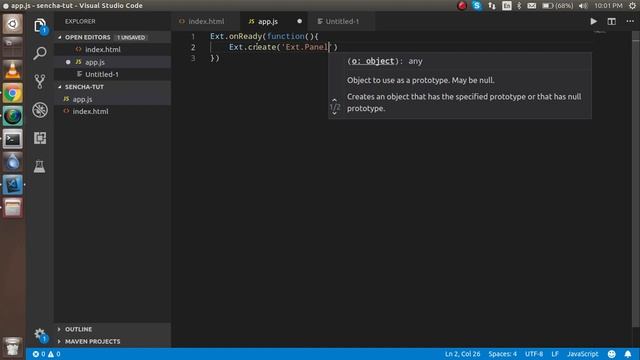Click unsaved dot on app.js tab
Screen dimensions: 640x360
[300, 21]
